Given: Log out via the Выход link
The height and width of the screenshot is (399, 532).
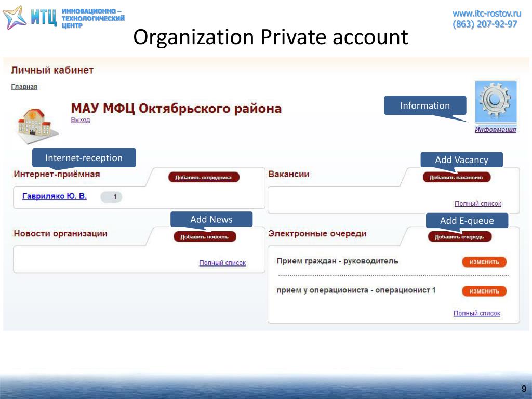Looking at the screenshot, I should click(81, 120).
